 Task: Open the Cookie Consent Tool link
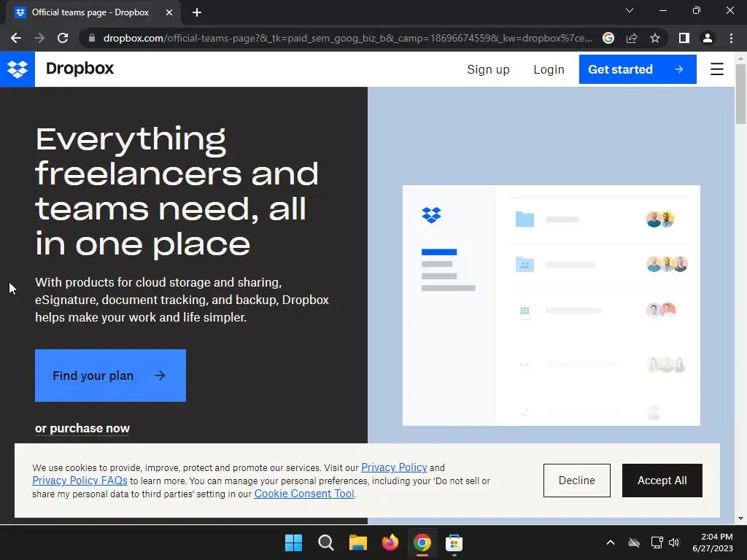pos(304,494)
